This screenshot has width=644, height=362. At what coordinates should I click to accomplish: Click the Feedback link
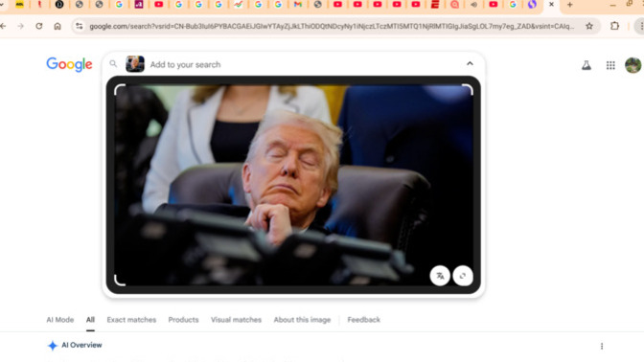(x=364, y=320)
